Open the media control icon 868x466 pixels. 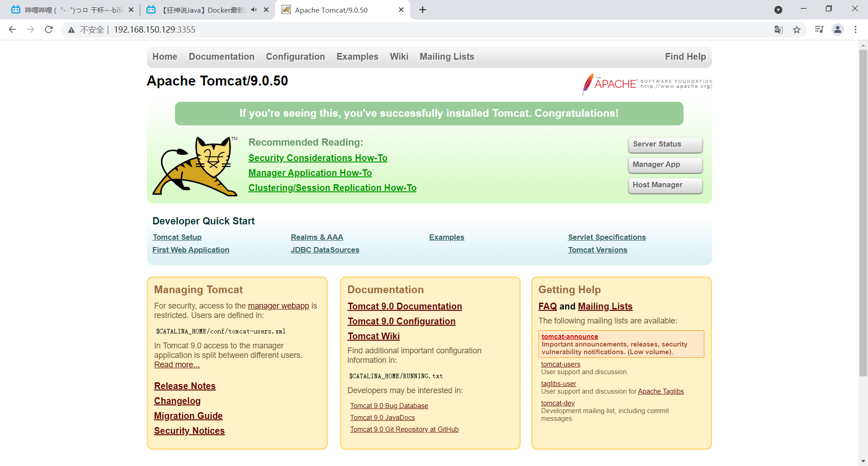pos(819,29)
